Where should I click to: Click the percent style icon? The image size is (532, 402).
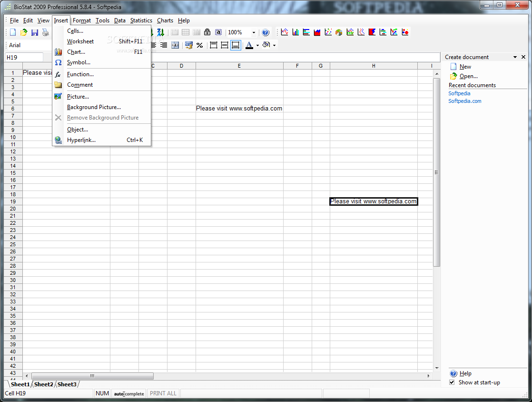coord(200,45)
